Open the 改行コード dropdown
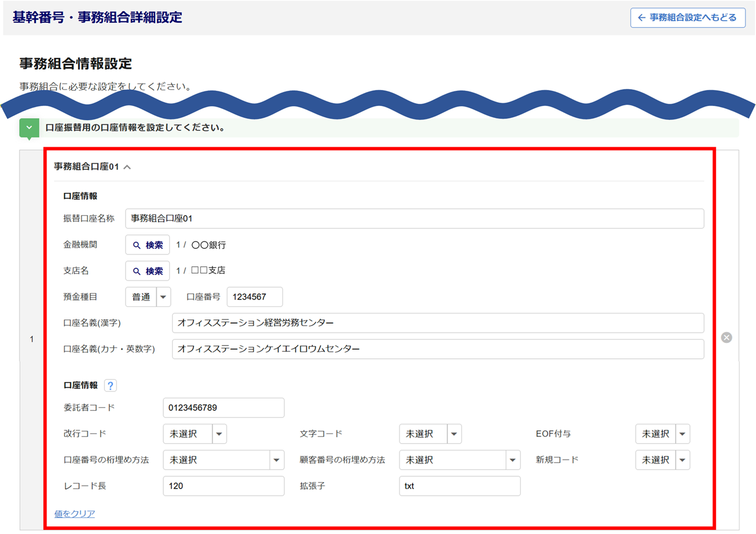The height and width of the screenshot is (534, 756). click(194, 434)
